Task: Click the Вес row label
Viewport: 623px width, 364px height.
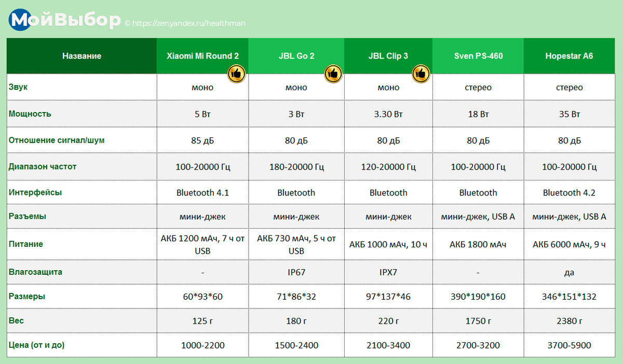Action: [16, 320]
